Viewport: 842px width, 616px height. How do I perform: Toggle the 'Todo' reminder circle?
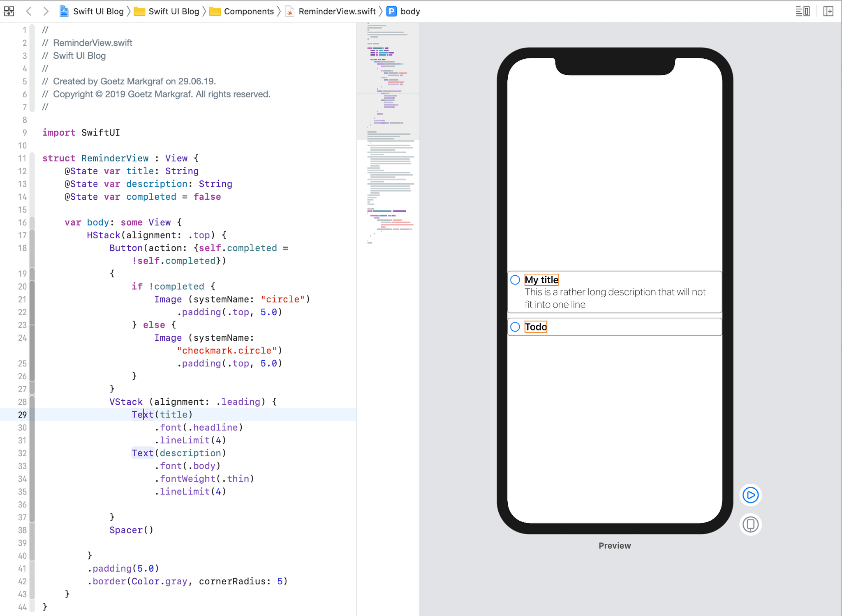(x=515, y=327)
